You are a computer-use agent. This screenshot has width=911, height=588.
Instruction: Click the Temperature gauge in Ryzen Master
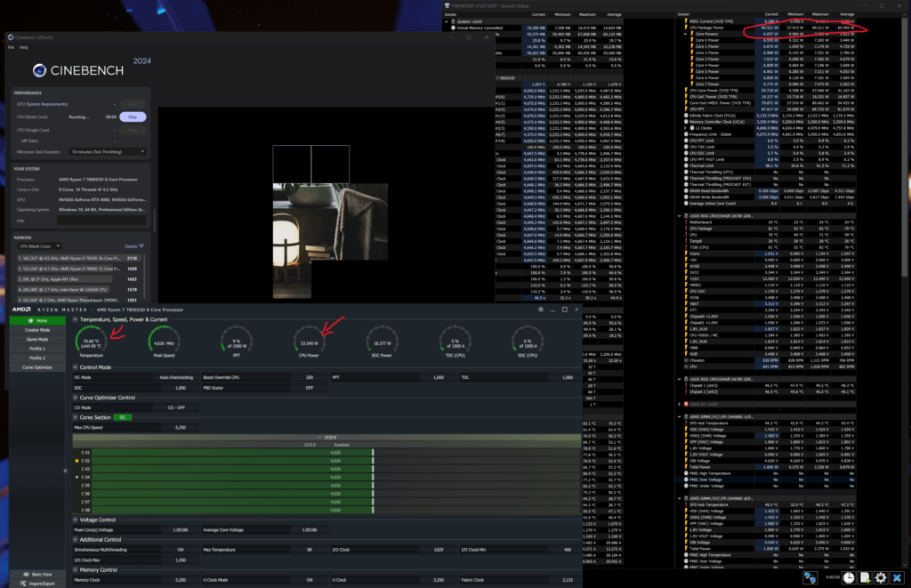click(92, 341)
